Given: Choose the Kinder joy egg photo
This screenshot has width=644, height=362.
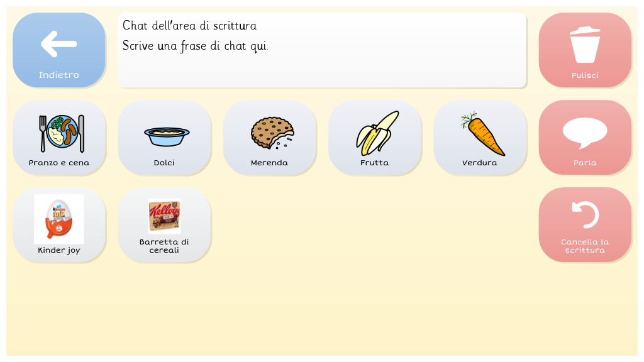Looking at the screenshot, I should 59,218.
